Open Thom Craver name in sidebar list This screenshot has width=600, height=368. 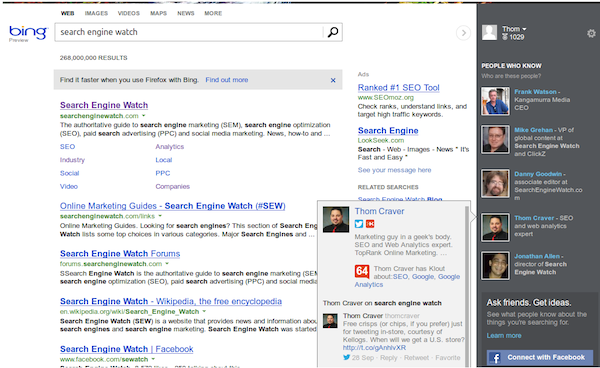[534, 218]
